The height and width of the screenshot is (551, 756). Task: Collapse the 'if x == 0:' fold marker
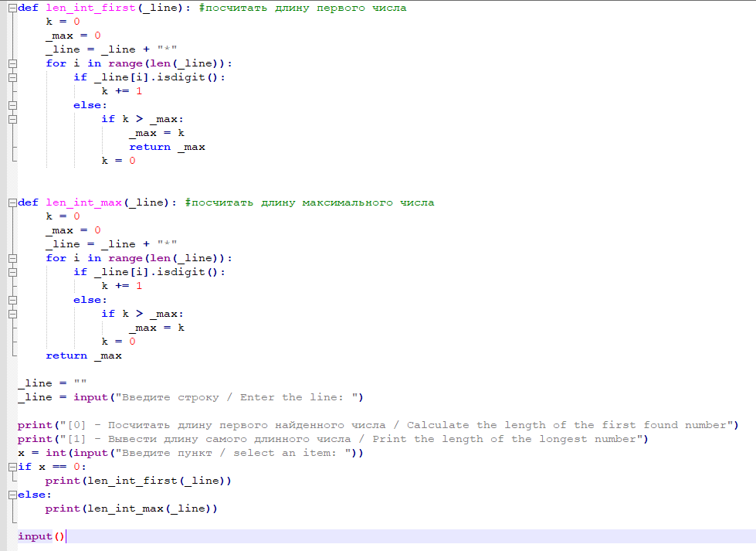pos(12,467)
